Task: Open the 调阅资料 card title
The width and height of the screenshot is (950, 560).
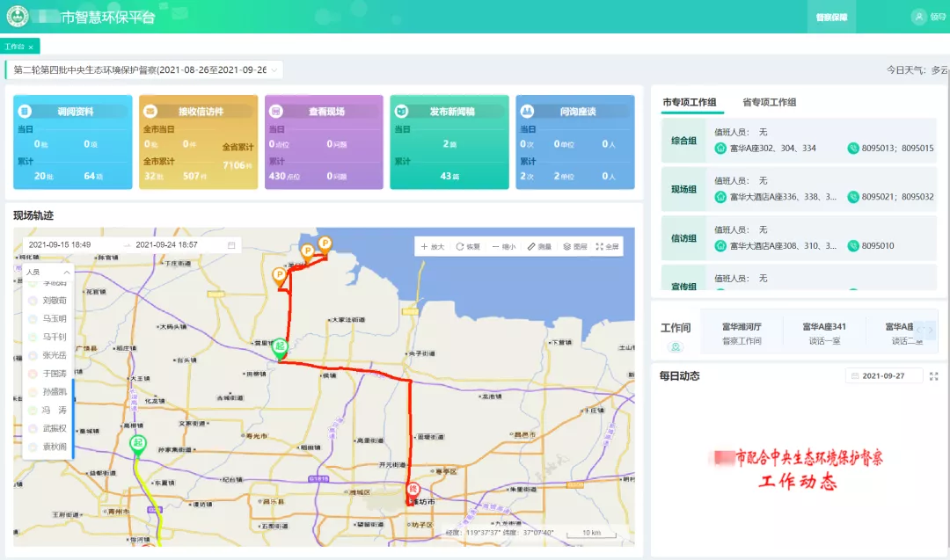Action: (76, 112)
